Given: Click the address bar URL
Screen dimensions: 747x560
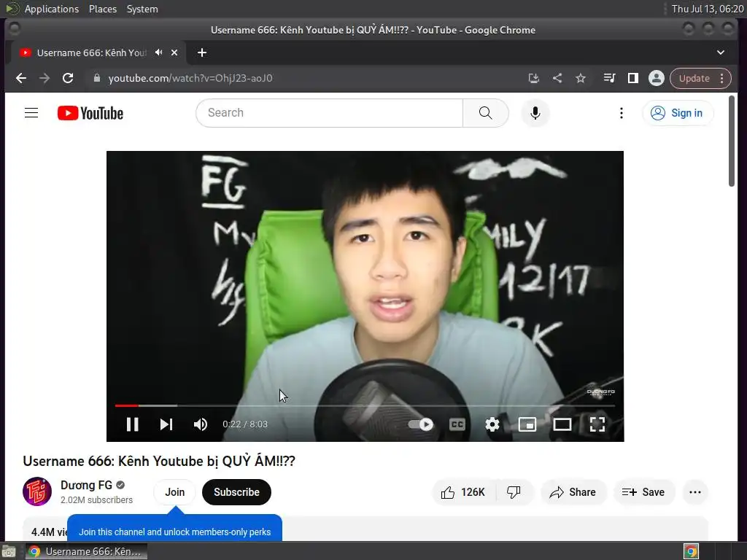Looking at the screenshot, I should coord(190,78).
